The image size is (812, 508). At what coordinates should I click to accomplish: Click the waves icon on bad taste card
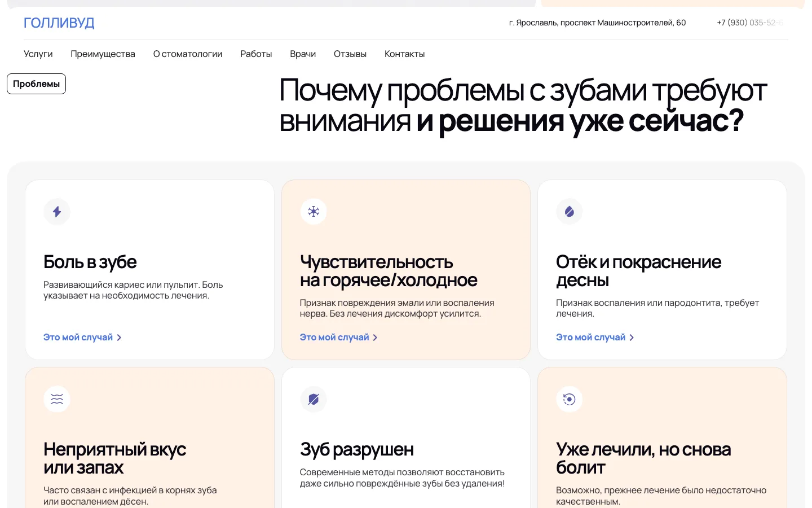coord(57,399)
